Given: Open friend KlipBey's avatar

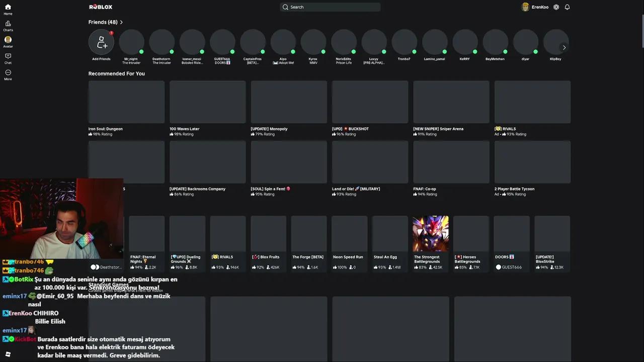Looking at the screenshot, I should (556, 42).
